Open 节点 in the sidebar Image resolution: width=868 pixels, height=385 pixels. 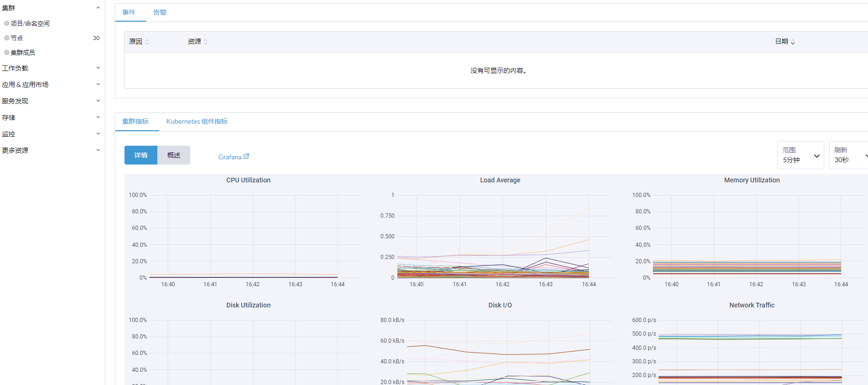[x=17, y=38]
